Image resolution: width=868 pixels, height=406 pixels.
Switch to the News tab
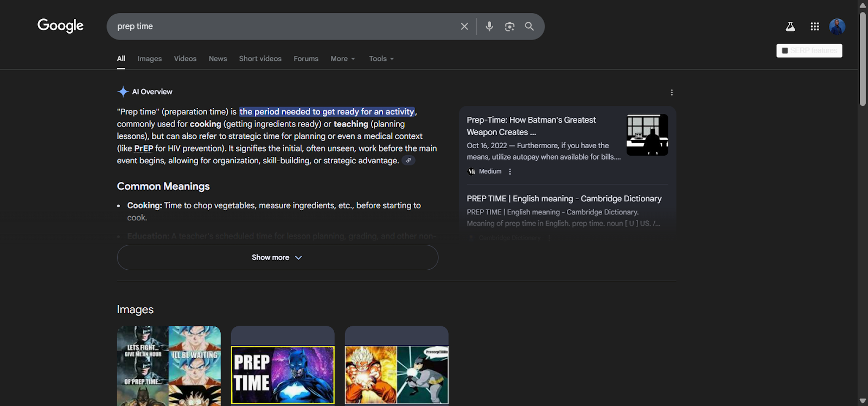point(218,59)
